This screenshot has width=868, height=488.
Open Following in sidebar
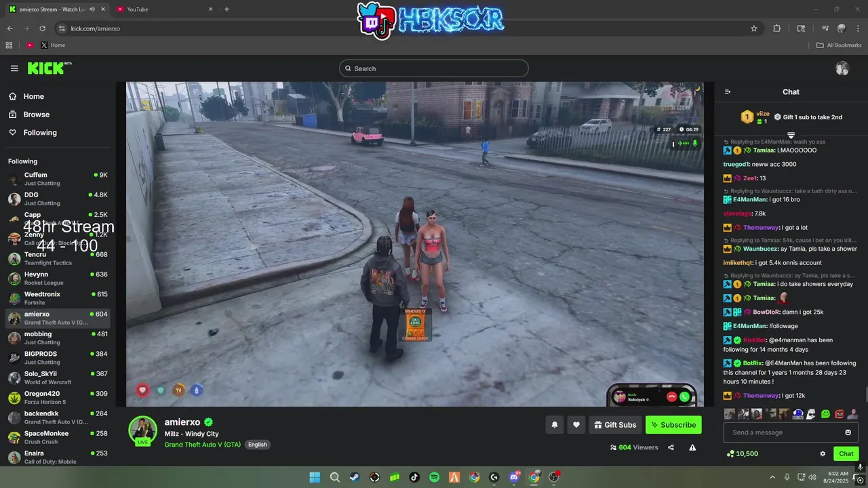click(x=33, y=133)
